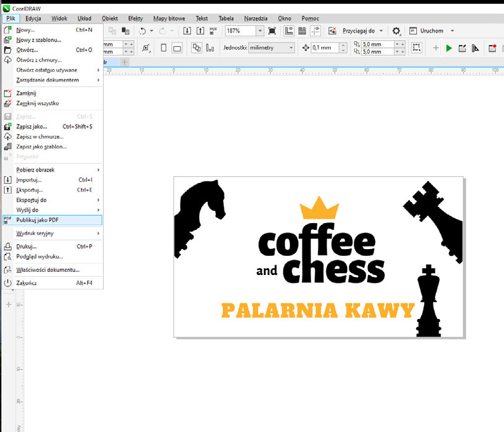Click the set square ruler icon
This screenshot has height=432, width=504.
[475, 48]
